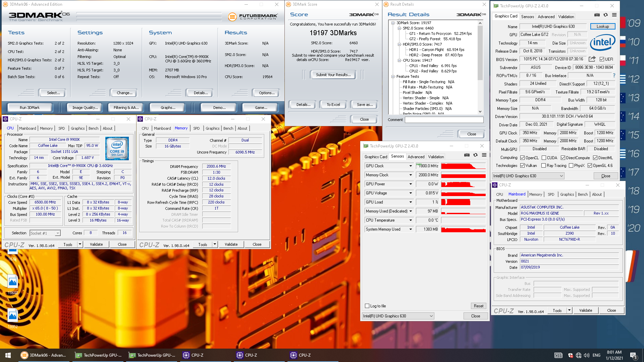Open GPU selector dropdown in Sensors window

tap(398, 316)
